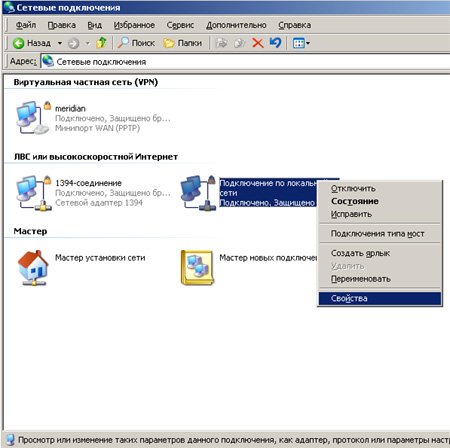Choose Свойства in context menu
The image size is (450, 448).
(380, 299)
